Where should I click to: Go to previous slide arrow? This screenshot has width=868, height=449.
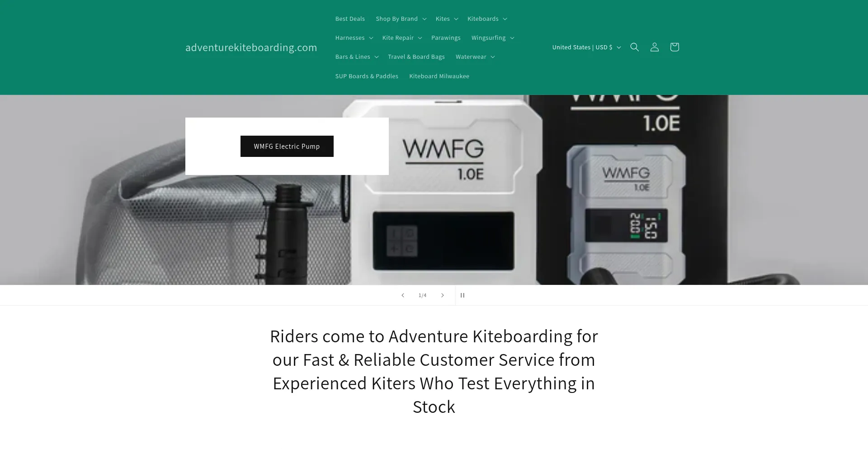(402, 295)
